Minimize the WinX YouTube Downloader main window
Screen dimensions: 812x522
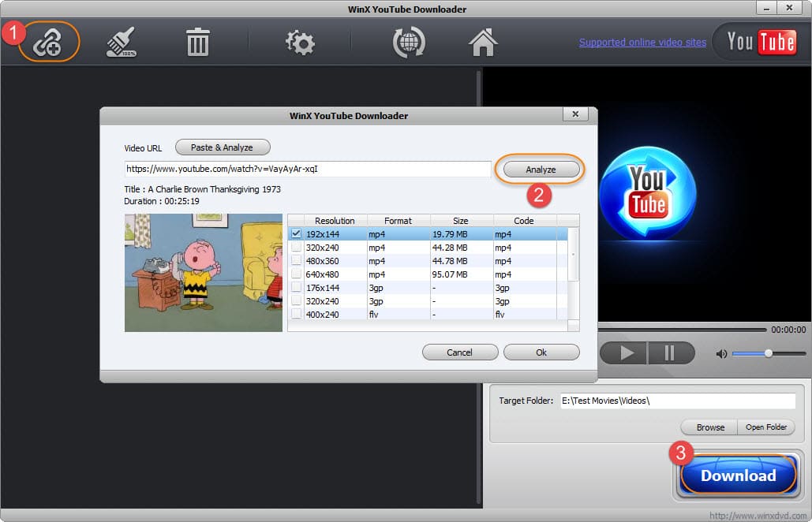tap(766, 8)
